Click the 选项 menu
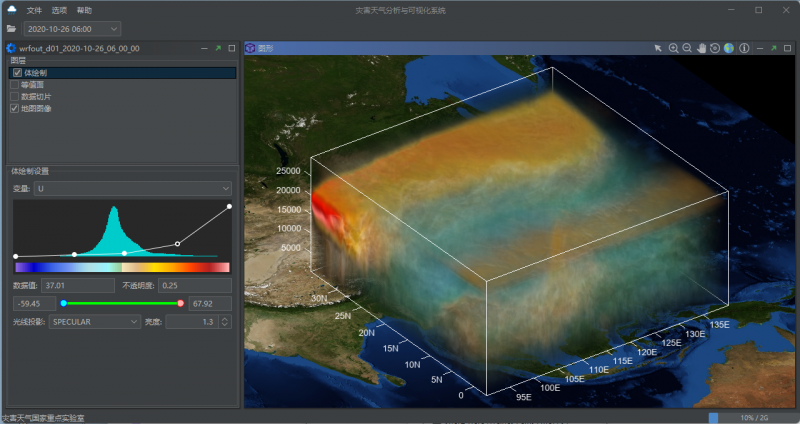The image size is (800, 424). 59,9
